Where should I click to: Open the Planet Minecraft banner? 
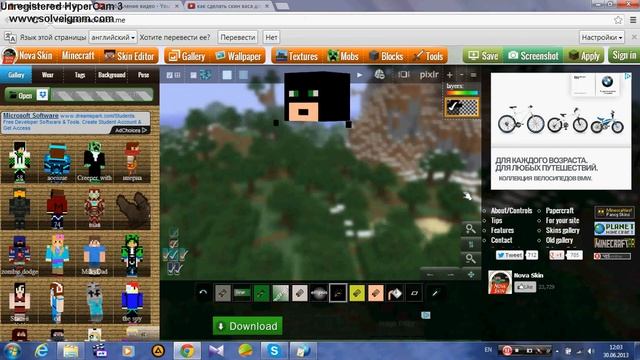pyautogui.click(x=614, y=228)
